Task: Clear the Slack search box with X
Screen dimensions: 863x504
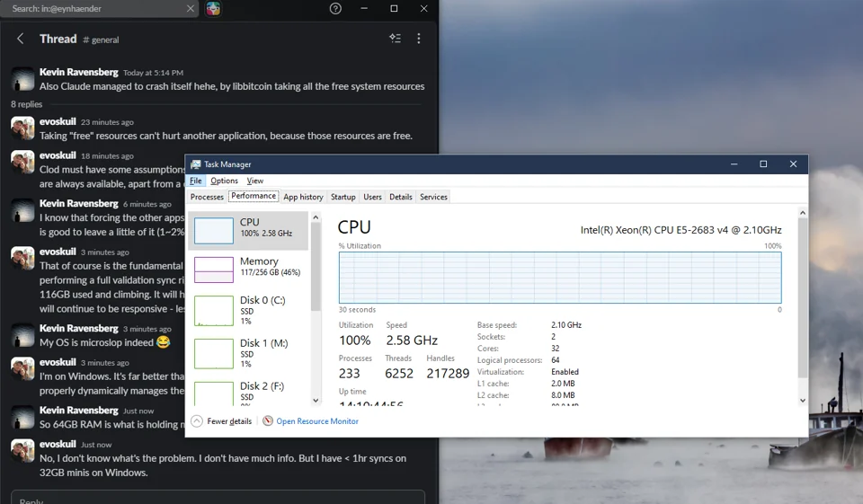Action: 190,8
